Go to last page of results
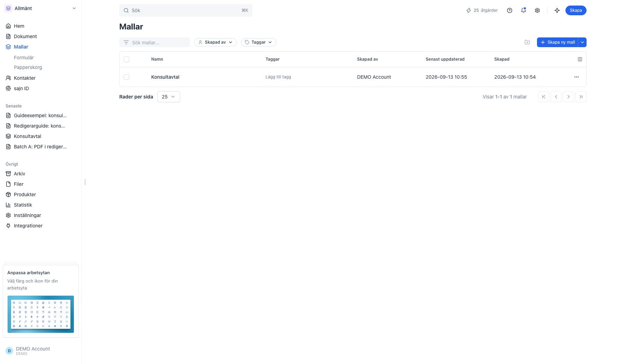 pyautogui.click(x=581, y=97)
